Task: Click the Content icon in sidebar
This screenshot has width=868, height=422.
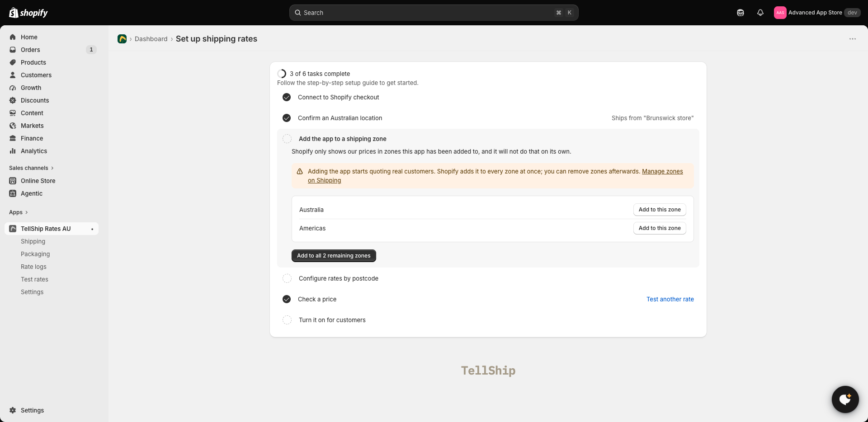Action: (x=13, y=113)
